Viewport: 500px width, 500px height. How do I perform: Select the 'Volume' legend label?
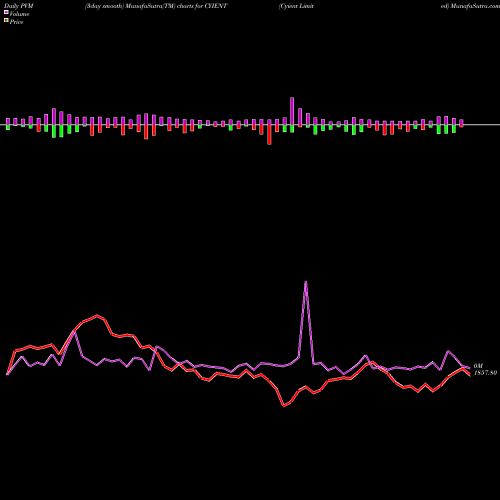[x=19, y=14]
